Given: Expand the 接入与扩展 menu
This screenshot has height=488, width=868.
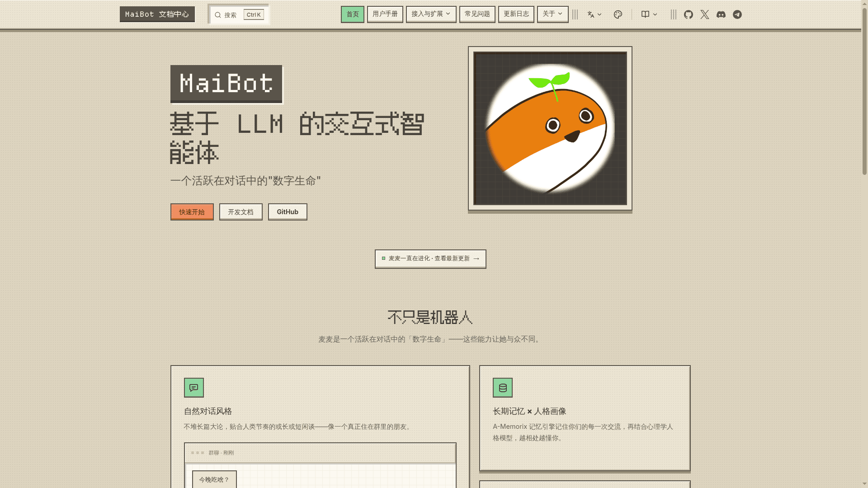Looking at the screenshot, I should coord(431,14).
